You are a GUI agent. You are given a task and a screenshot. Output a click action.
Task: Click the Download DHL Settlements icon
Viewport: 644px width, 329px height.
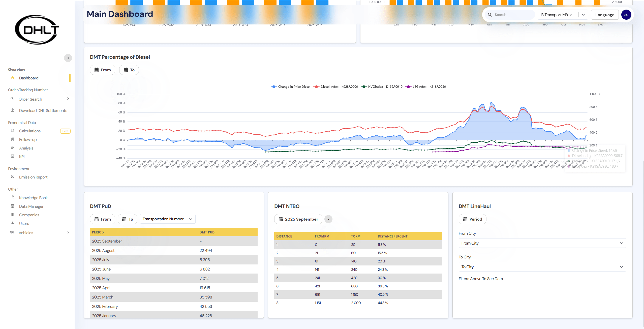pos(13,110)
